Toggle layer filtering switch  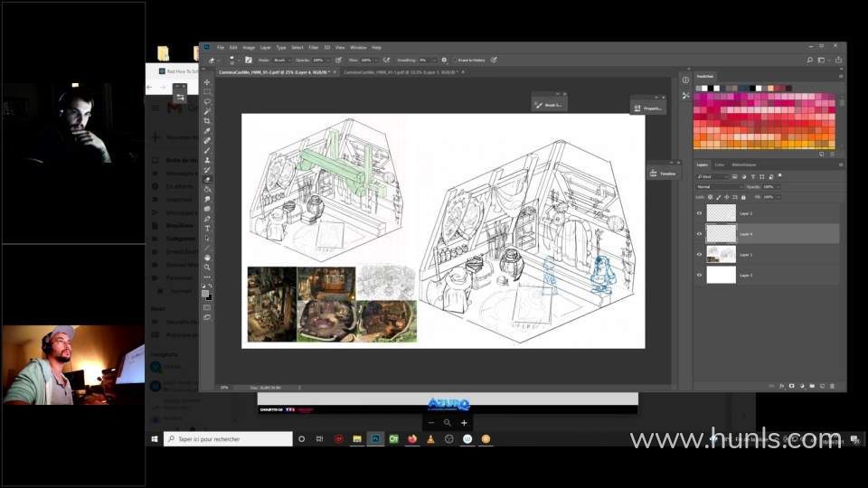(x=780, y=176)
